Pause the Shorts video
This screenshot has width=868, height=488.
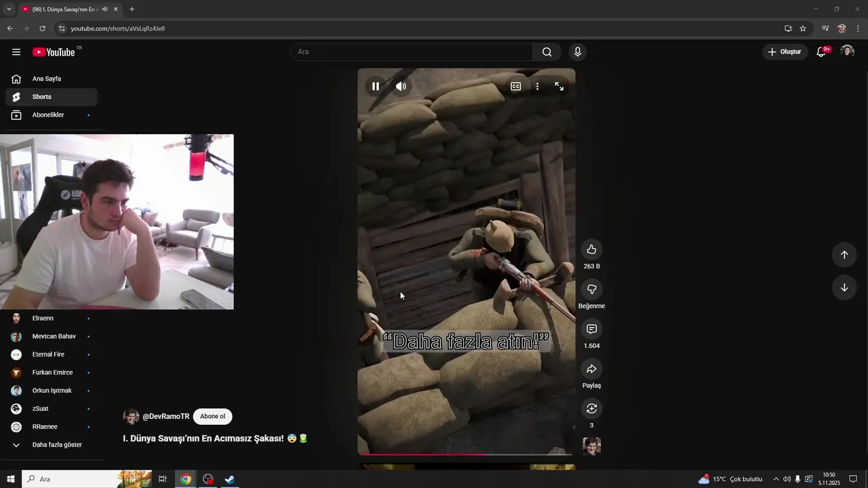(375, 86)
